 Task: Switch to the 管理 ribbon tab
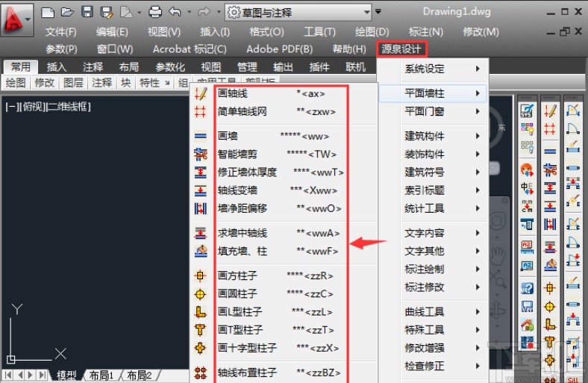click(x=247, y=67)
